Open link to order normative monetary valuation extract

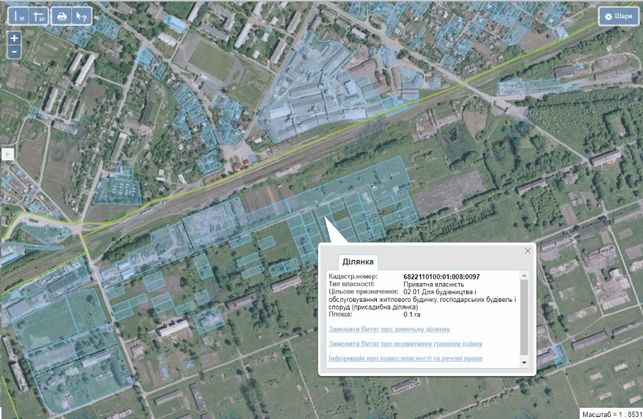[x=406, y=344]
